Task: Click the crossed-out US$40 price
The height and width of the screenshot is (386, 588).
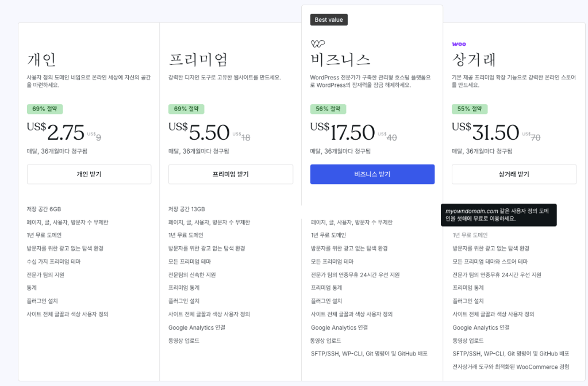Action: [387, 136]
